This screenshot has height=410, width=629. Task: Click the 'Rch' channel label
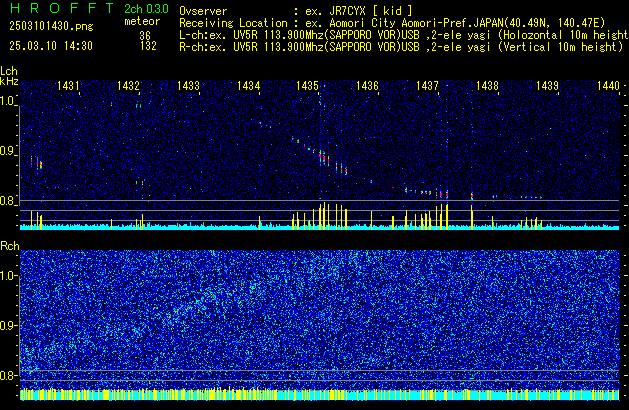click(10, 246)
